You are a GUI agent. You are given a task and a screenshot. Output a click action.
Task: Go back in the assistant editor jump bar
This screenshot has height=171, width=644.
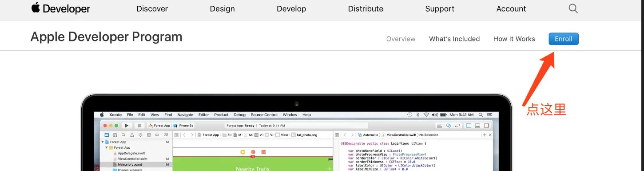coord(345,135)
